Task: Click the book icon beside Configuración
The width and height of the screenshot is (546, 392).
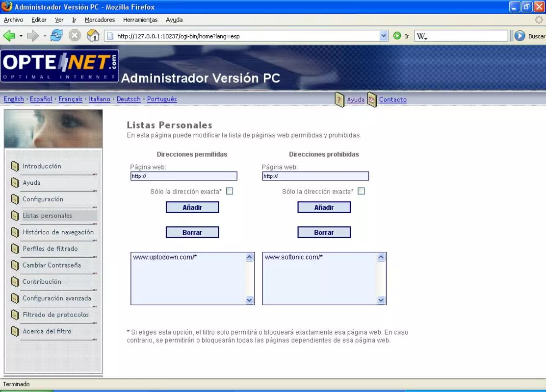Action: tap(15, 199)
